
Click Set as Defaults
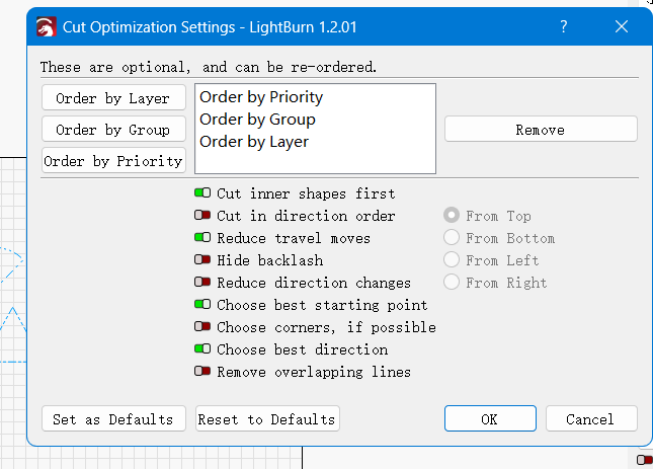(113, 419)
